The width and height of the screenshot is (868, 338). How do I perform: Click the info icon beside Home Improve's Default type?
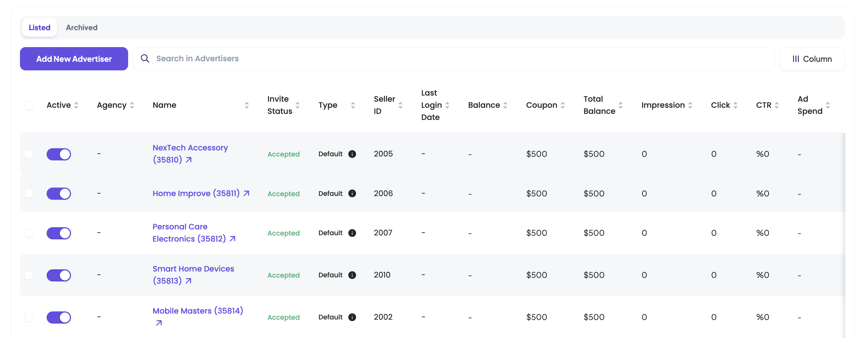pyautogui.click(x=352, y=194)
